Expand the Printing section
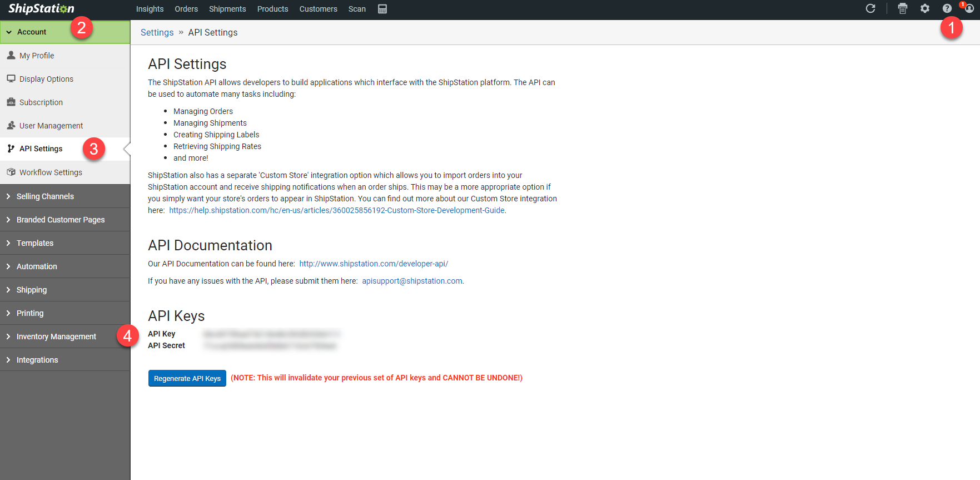The width and height of the screenshot is (980, 480). (x=65, y=313)
